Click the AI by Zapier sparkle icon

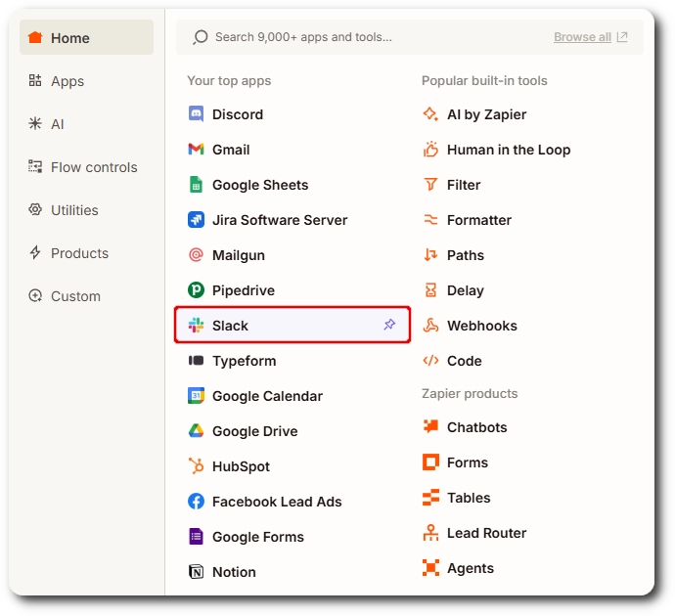[x=430, y=114]
